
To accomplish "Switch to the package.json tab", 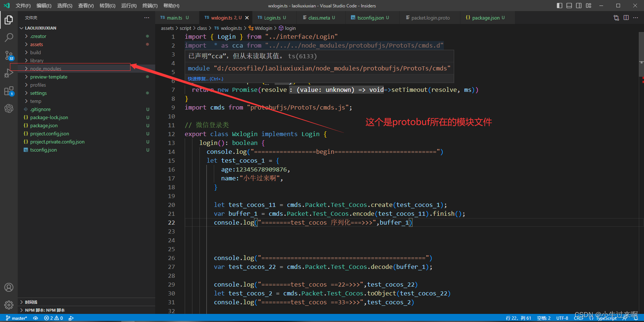I will (487, 18).
